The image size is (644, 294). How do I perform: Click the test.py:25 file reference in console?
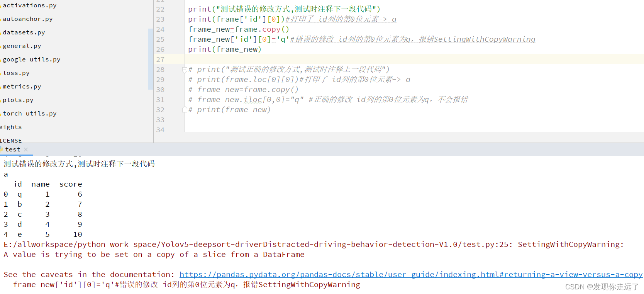(486, 245)
